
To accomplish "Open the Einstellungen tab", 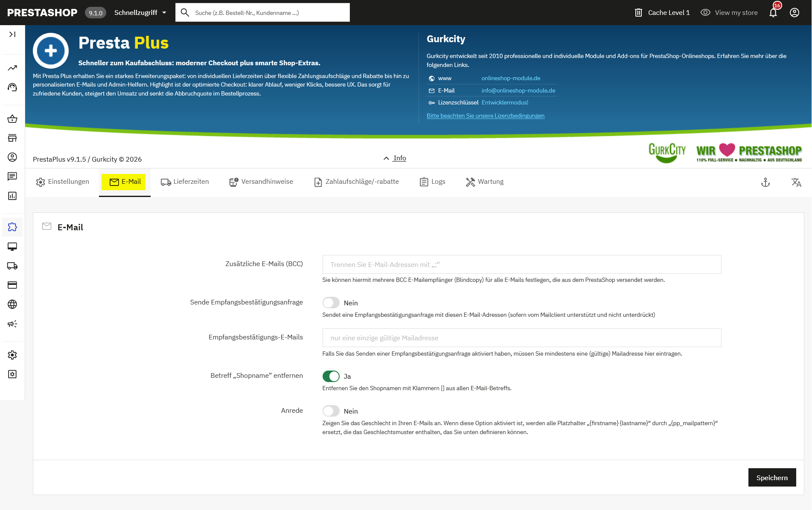I will click(x=63, y=182).
